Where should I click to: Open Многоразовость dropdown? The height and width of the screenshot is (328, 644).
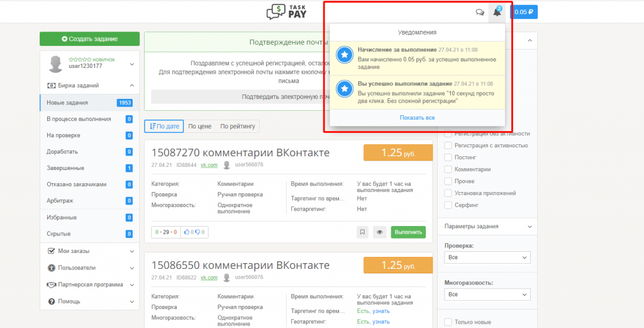[487, 295]
